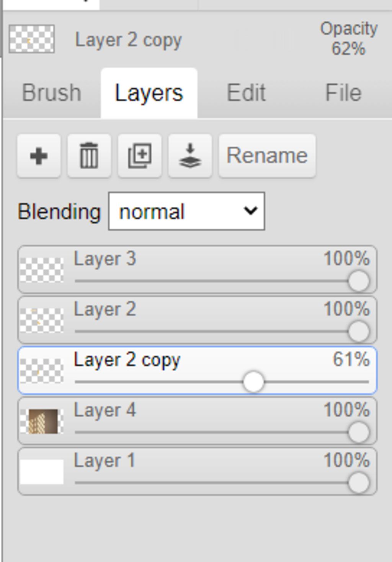The image size is (392, 562).
Task: Click the header Layer 2 copy preview thumbnail
Action: point(32,39)
